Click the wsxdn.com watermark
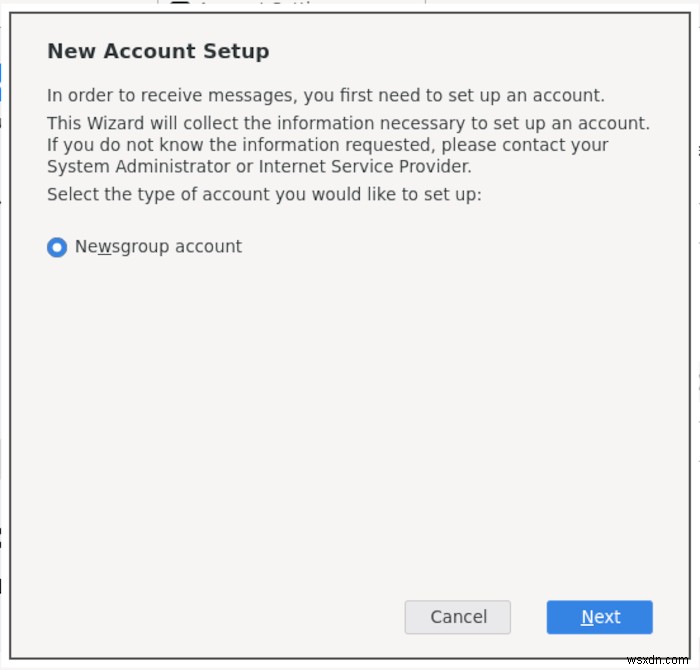 657,660
